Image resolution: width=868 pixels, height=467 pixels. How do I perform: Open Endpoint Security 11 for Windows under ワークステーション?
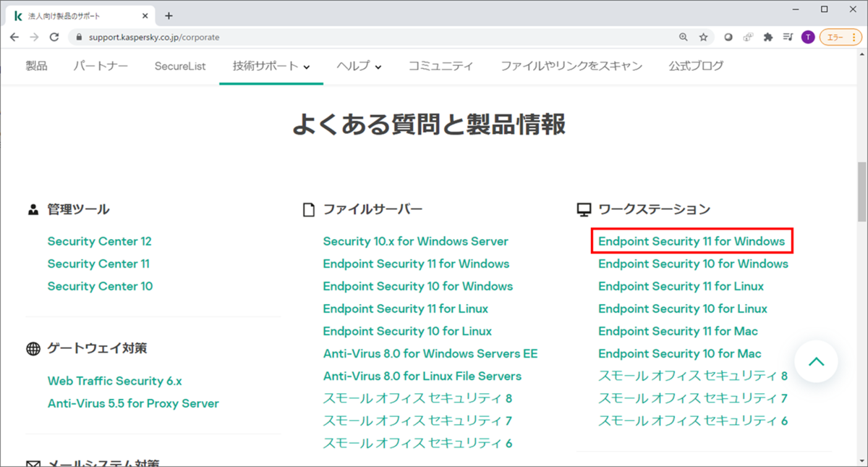click(691, 240)
